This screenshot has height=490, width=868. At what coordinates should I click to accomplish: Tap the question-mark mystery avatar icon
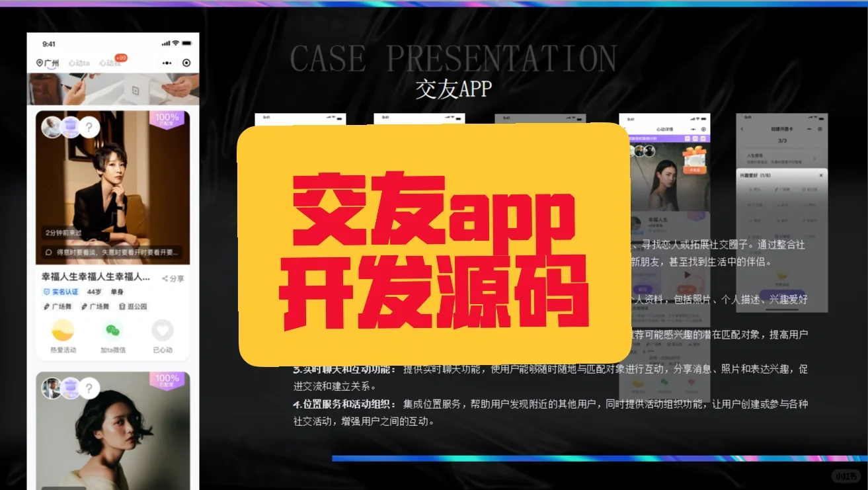pos(89,127)
